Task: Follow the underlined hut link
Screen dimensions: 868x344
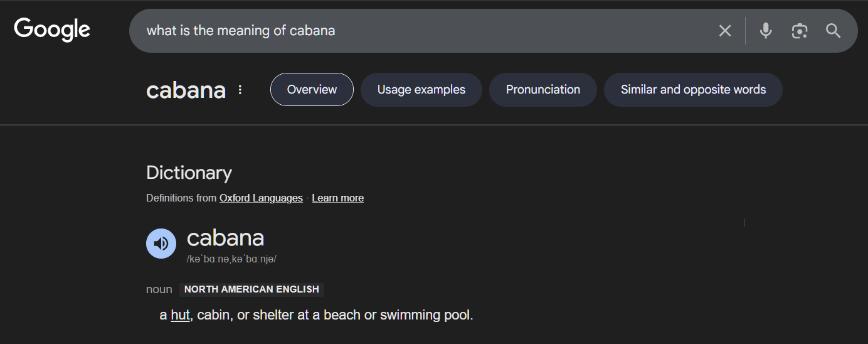Action: [180, 315]
